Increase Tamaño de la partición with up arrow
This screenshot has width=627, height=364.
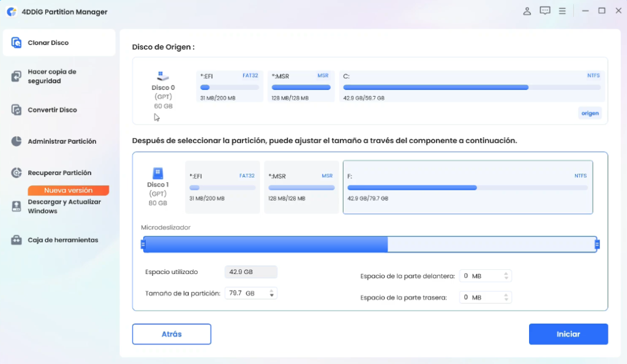click(272, 290)
